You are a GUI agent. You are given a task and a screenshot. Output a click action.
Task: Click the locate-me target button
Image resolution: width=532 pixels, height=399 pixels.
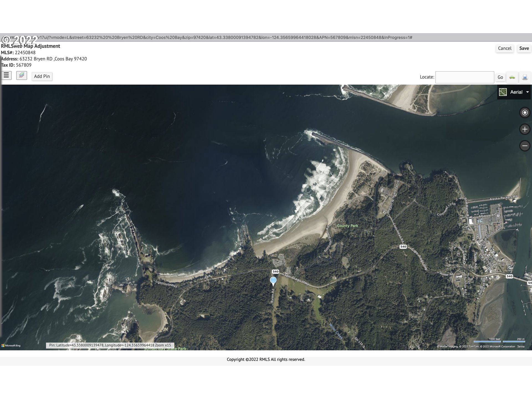[525, 112]
